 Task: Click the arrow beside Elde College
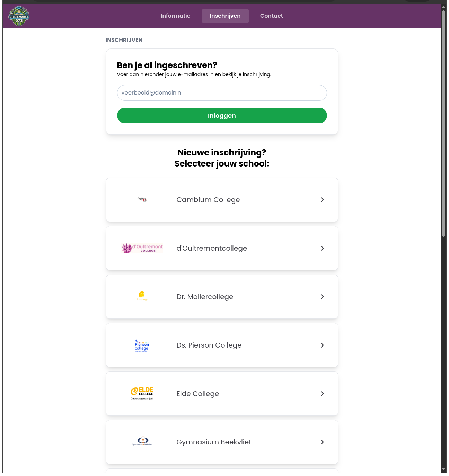pyautogui.click(x=322, y=394)
